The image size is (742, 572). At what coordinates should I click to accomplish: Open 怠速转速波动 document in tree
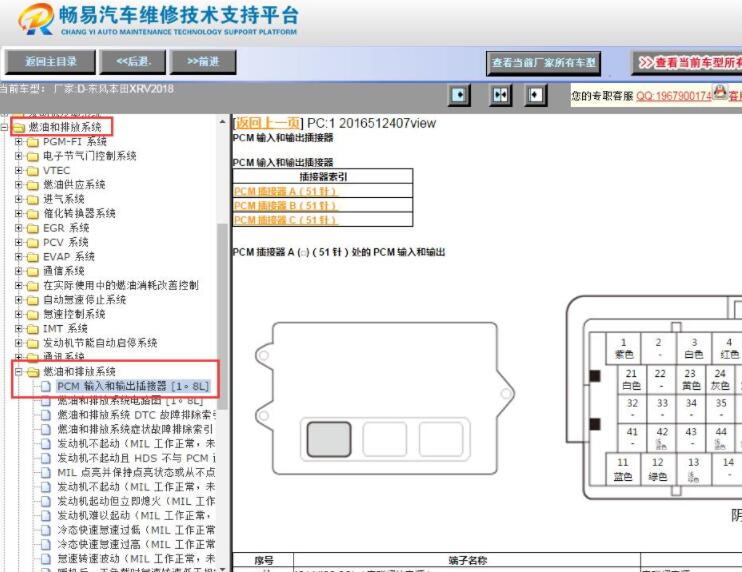click(136, 559)
